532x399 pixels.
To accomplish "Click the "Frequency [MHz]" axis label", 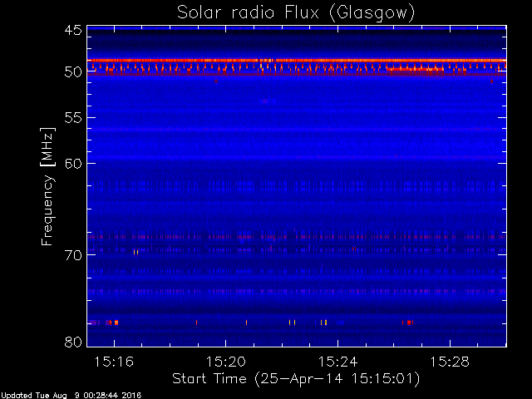I will [x=47, y=186].
